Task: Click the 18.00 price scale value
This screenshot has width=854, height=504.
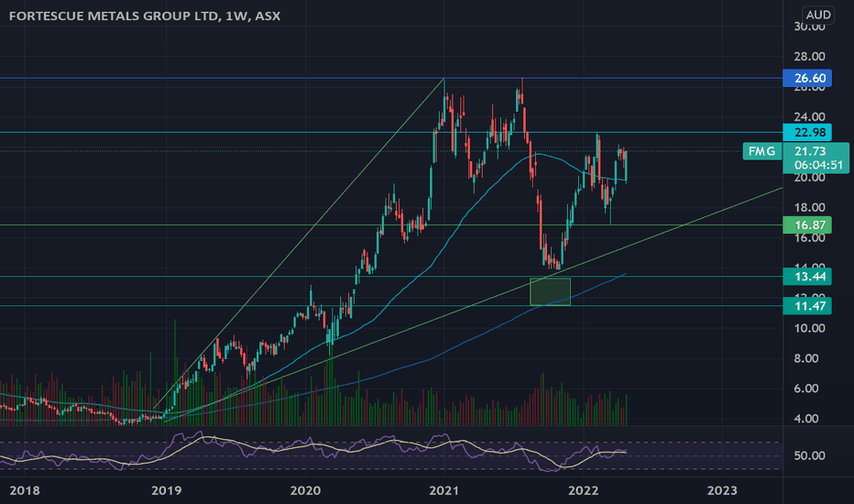Action: pos(809,208)
